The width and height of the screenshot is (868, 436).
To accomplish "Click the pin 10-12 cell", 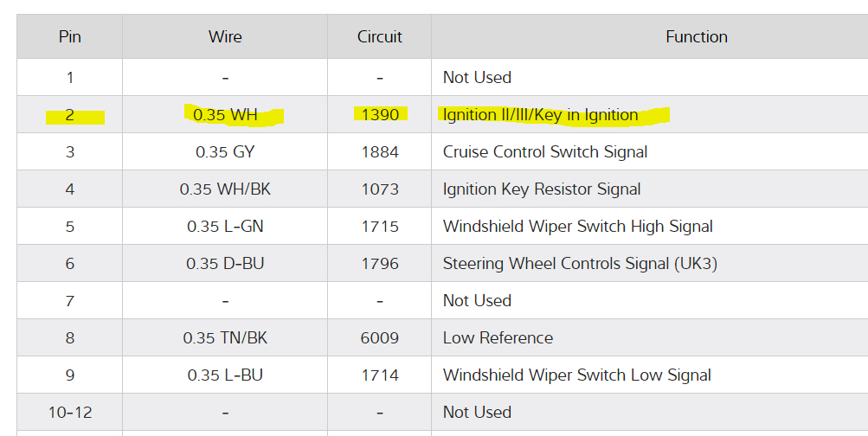I will [x=69, y=413].
